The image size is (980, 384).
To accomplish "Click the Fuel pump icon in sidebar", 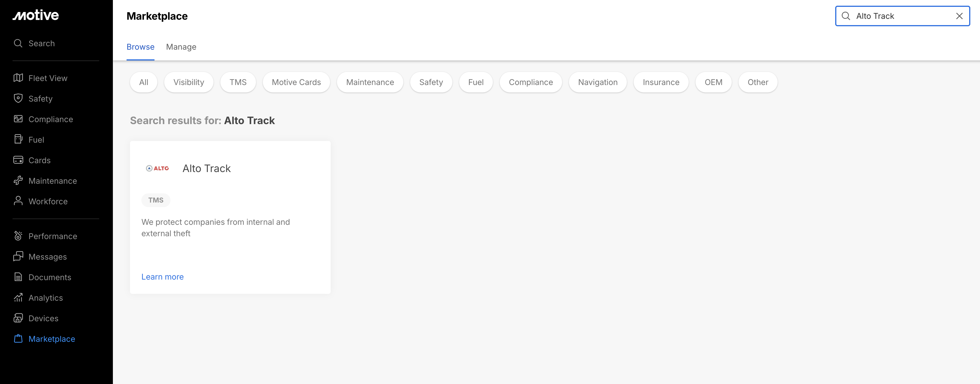I will point(18,139).
